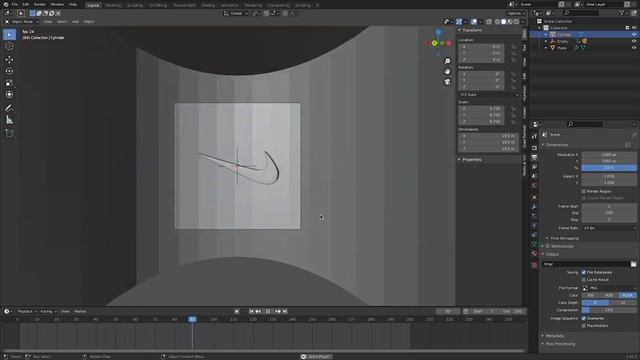The height and width of the screenshot is (360, 640).
Task: Select the Transform tool
Action: 9,94
